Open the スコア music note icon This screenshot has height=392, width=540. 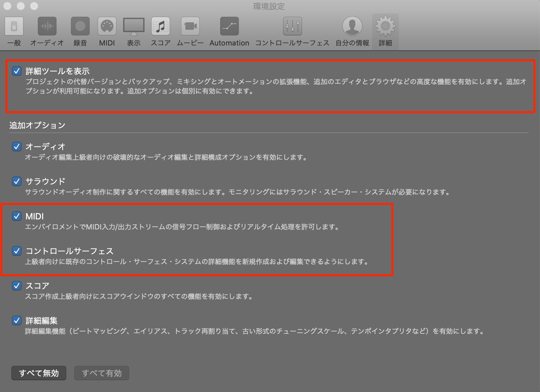(161, 26)
